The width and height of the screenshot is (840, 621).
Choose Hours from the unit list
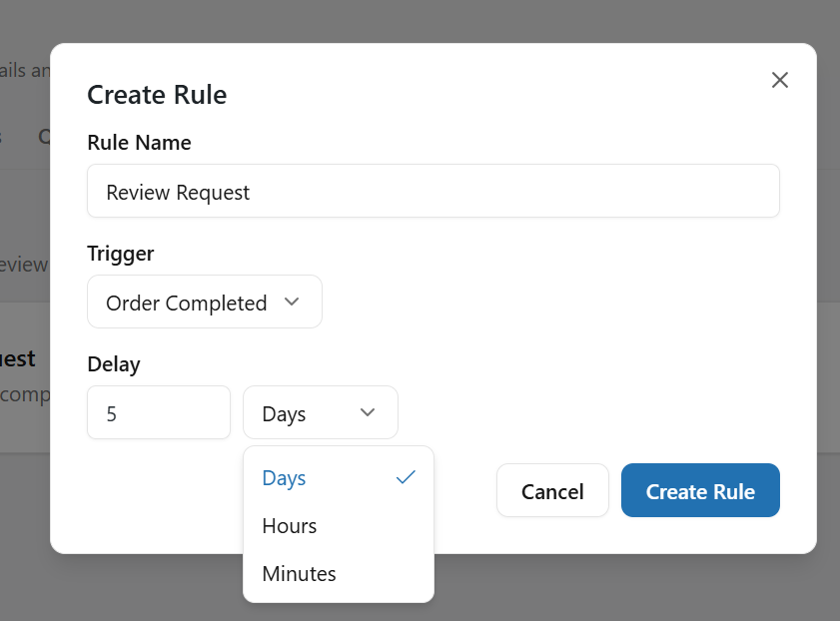point(290,526)
